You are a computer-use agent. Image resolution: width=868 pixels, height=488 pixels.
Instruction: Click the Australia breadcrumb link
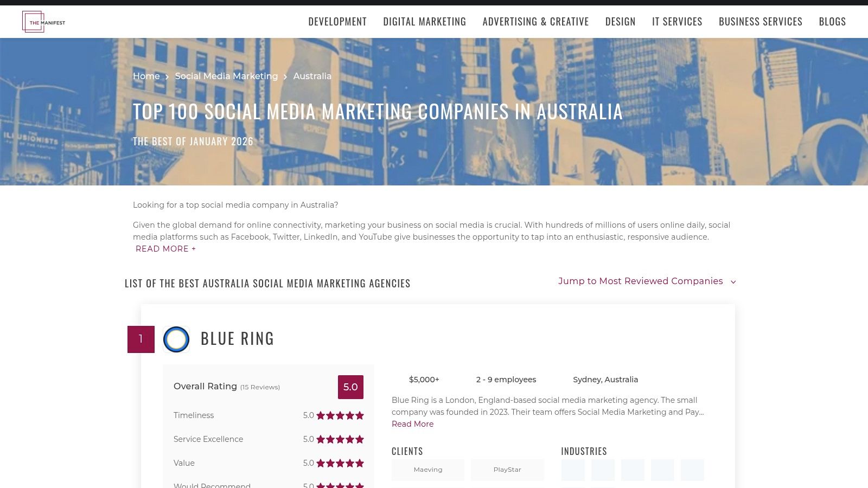tap(312, 76)
